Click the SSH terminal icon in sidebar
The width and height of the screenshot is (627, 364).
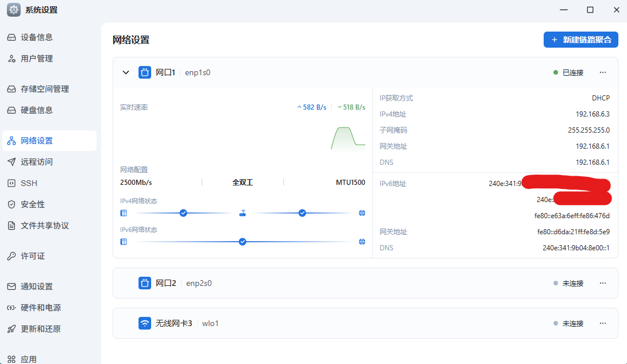point(11,183)
